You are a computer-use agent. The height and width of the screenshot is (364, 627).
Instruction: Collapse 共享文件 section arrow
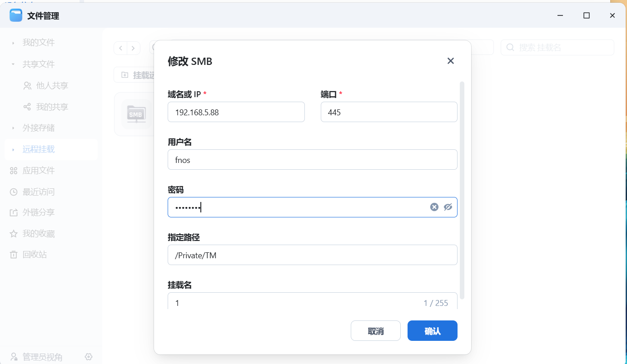13,64
